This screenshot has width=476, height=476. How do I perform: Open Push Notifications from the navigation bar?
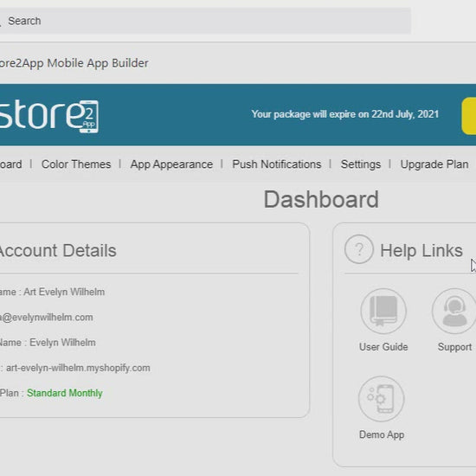pos(277,164)
